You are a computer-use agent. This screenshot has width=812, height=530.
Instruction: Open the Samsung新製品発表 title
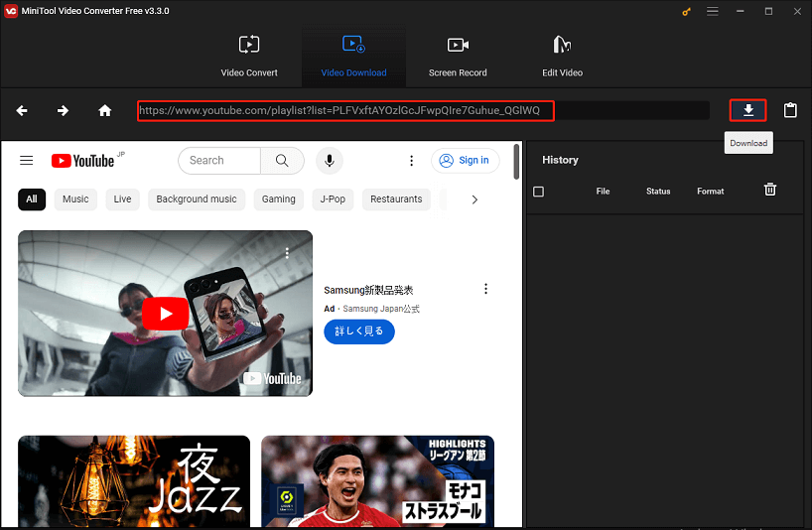pyautogui.click(x=368, y=290)
